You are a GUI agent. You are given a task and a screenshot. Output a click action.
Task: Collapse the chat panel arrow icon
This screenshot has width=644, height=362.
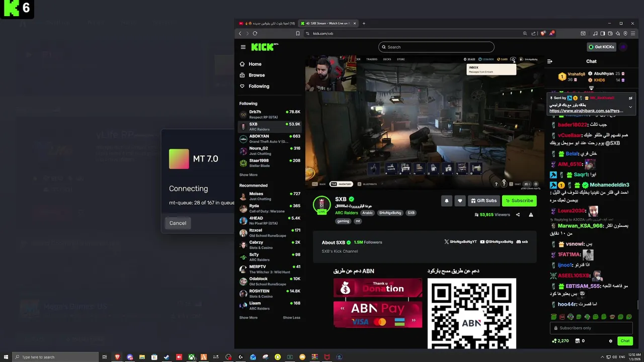(x=550, y=61)
